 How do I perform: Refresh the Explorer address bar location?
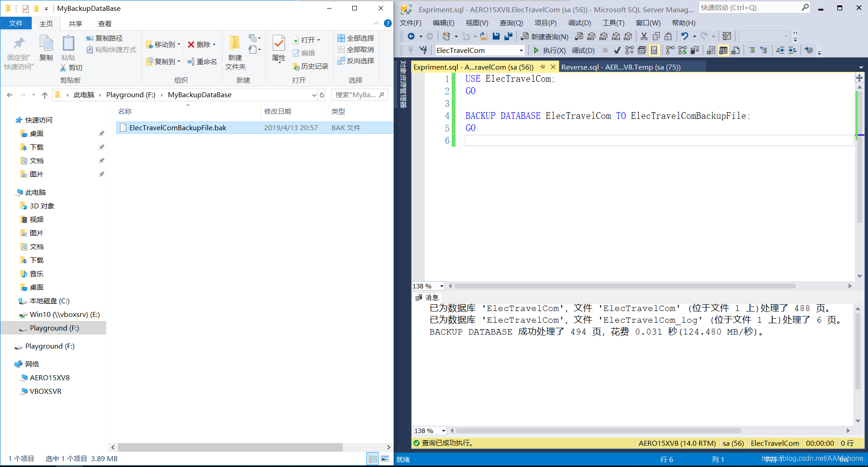322,95
